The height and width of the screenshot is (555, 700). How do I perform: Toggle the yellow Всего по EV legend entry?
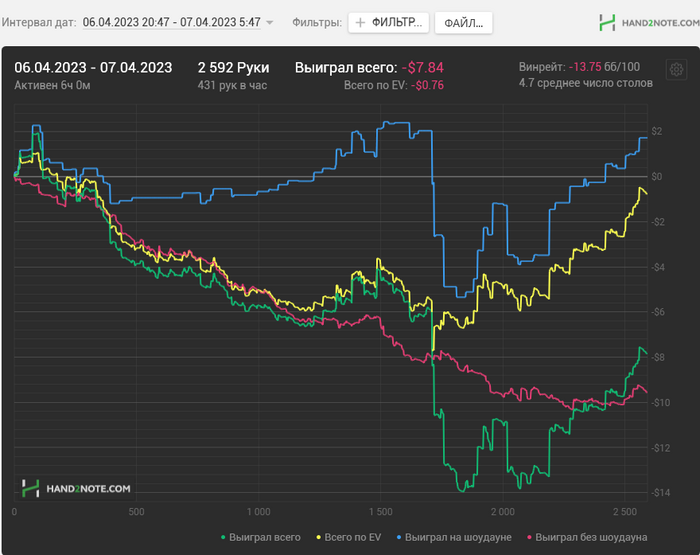click(349, 537)
